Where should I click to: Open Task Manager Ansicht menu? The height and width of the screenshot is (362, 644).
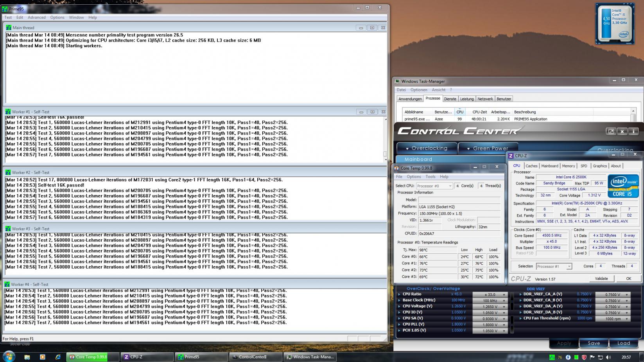(439, 90)
